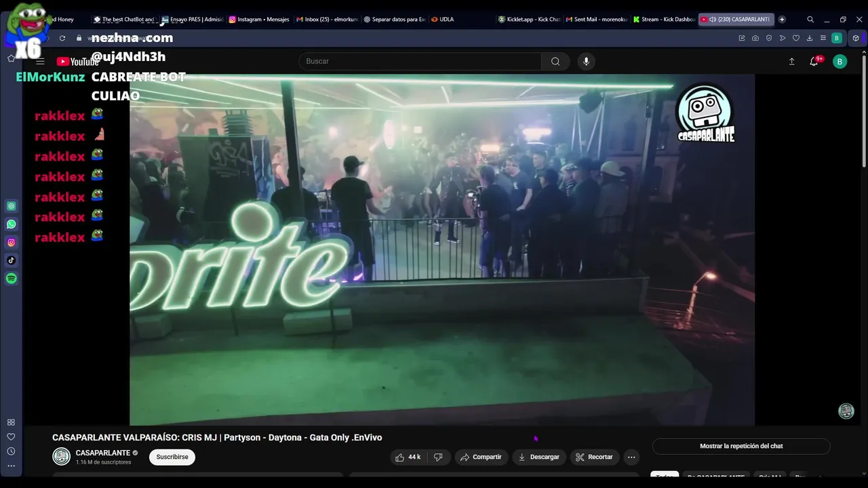Click the YouTube hamburger guide menu
This screenshot has width=868, height=488.
click(40, 62)
